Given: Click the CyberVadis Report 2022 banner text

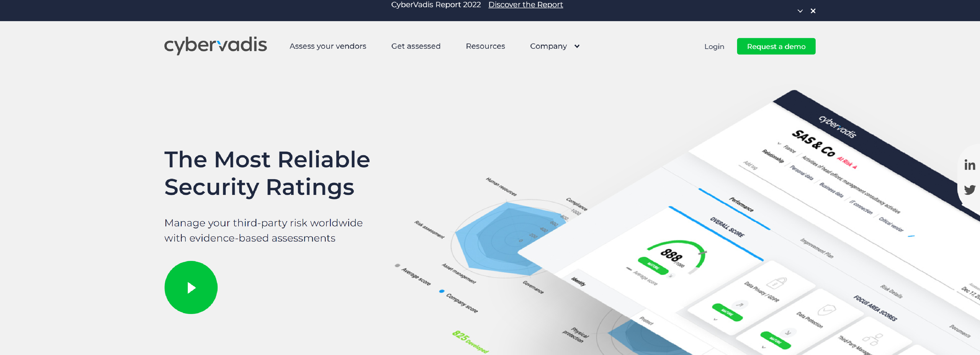Looking at the screenshot, I should pos(436,5).
